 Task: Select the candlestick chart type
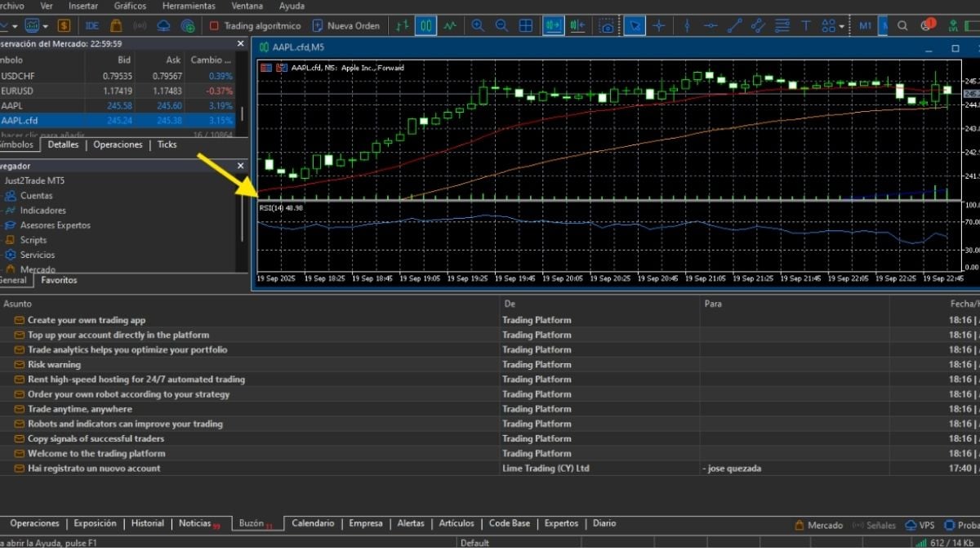tap(424, 25)
